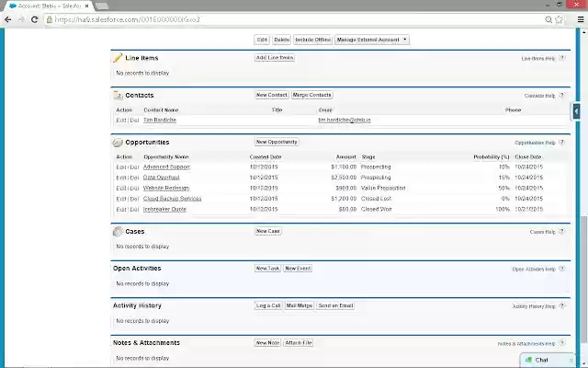The image size is (588, 368).
Task: Click the zoom magnifier icon in address bar
Action: point(548,19)
